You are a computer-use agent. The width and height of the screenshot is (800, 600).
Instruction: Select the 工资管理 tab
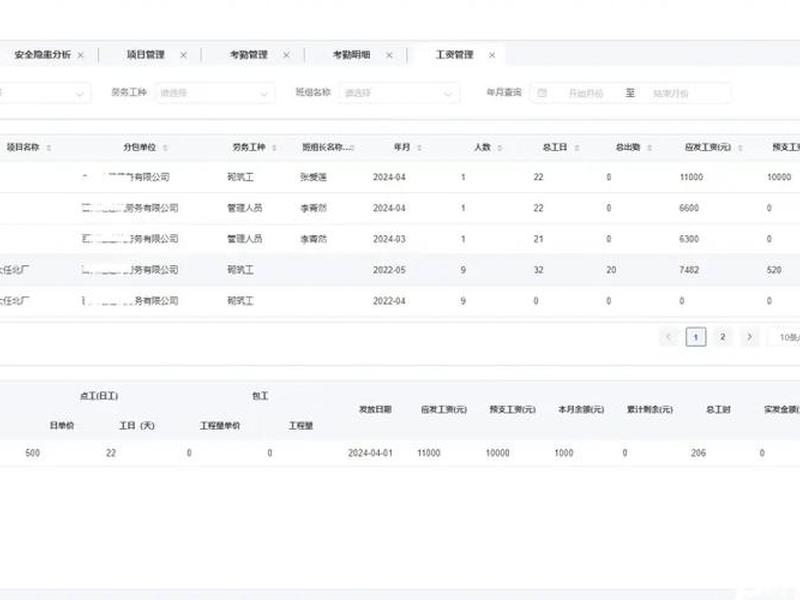455,55
